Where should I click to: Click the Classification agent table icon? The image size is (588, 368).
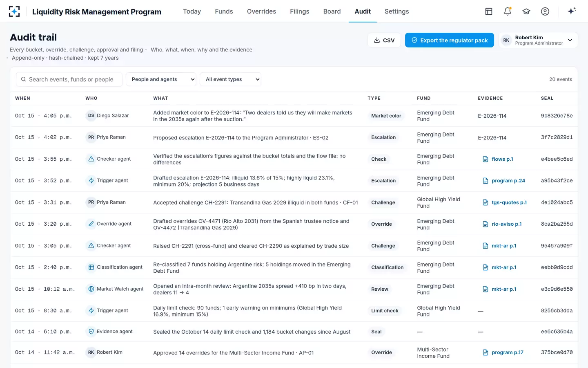coord(91,267)
